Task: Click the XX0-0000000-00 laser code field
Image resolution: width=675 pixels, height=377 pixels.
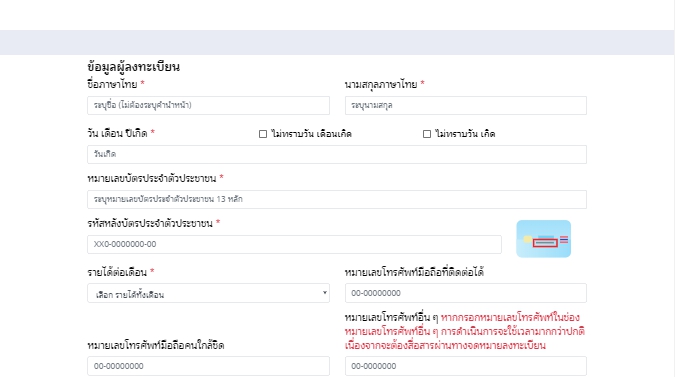Action: coord(294,244)
